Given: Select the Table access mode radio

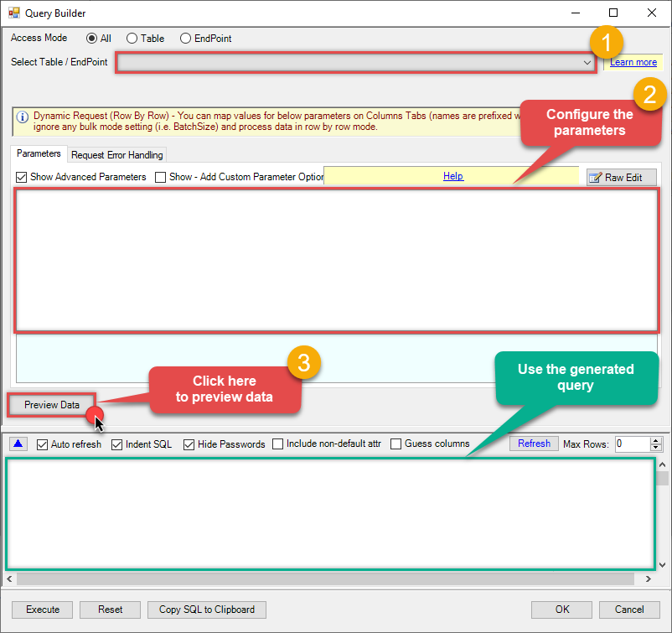Looking at the screenshot, I should click(132, 39).
